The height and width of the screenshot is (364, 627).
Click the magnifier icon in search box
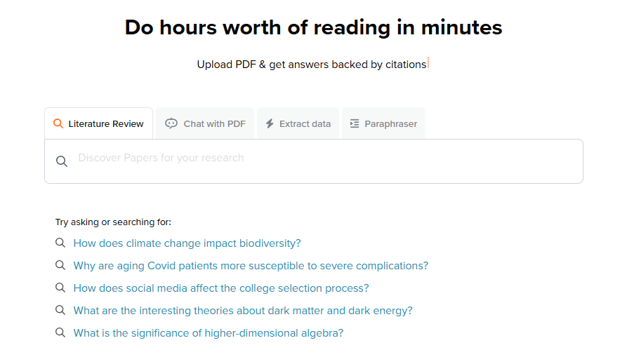point(62,161)
